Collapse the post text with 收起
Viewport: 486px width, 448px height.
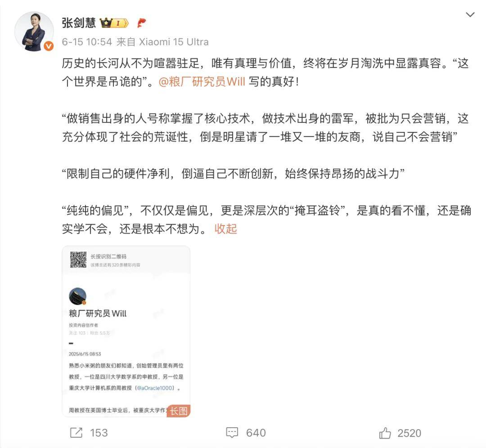225,229
